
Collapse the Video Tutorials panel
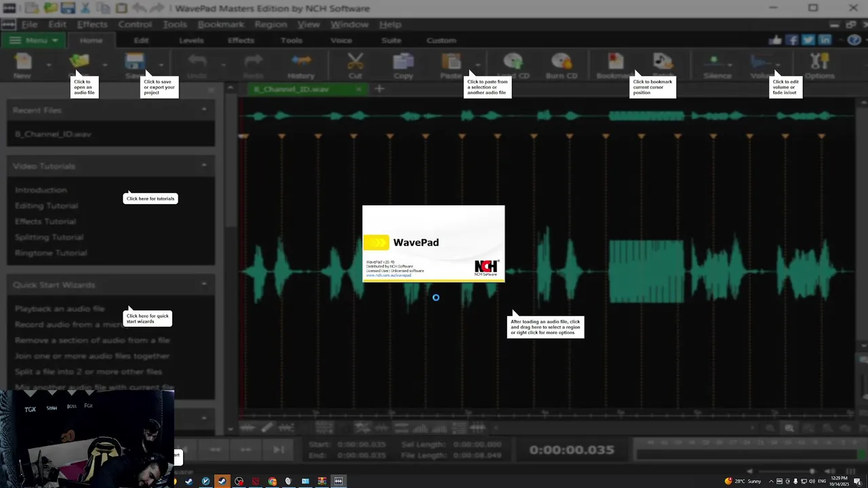tap(204, 165)
